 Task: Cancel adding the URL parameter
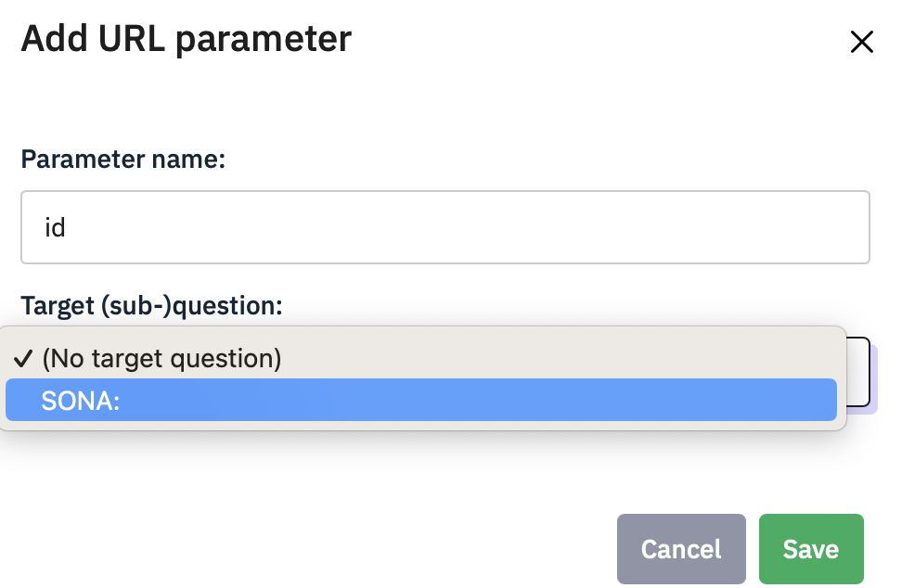click(681, 549)
